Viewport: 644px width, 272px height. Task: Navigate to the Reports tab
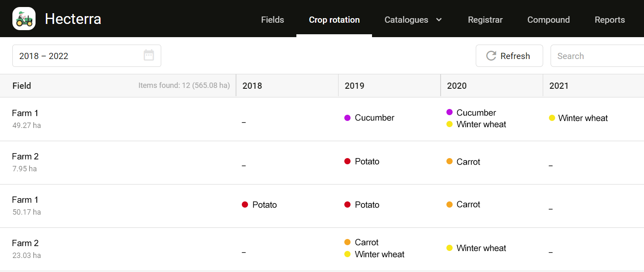609,20
